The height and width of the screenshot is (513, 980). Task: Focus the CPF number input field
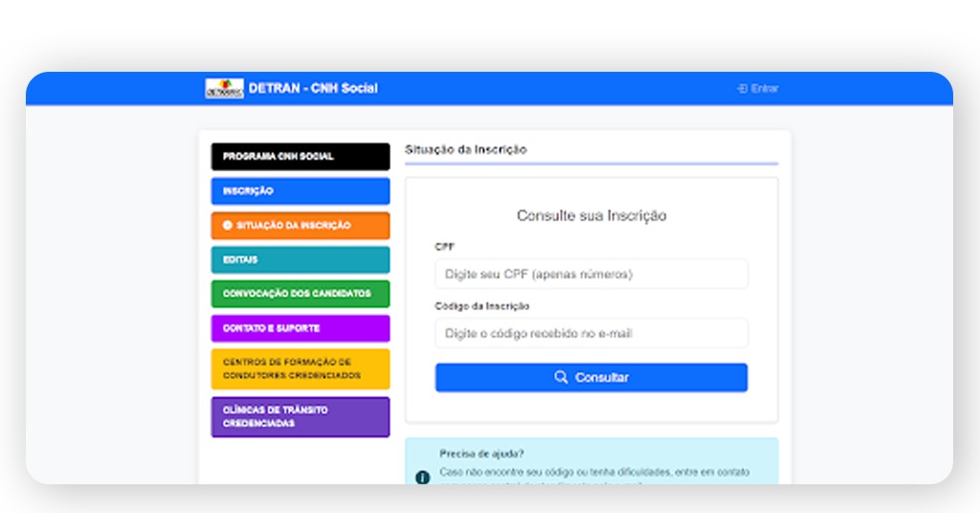pyautogui.click(x=591, y=275)
